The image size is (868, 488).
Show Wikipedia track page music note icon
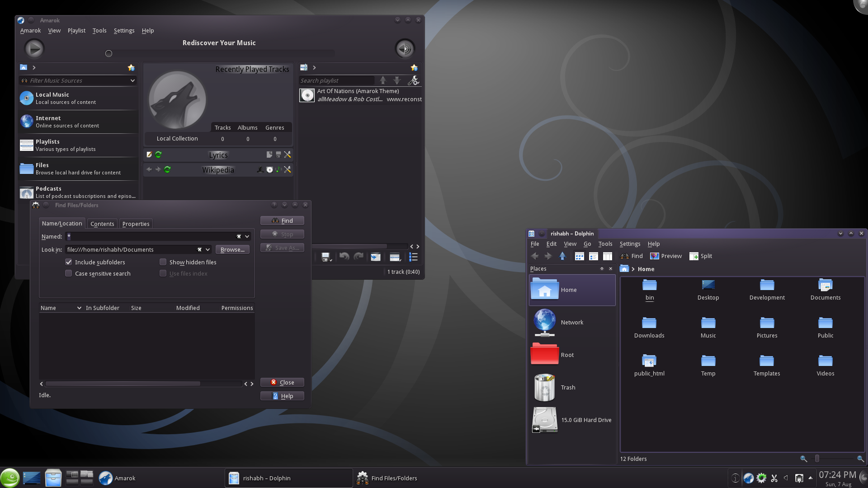click(278, 170)
